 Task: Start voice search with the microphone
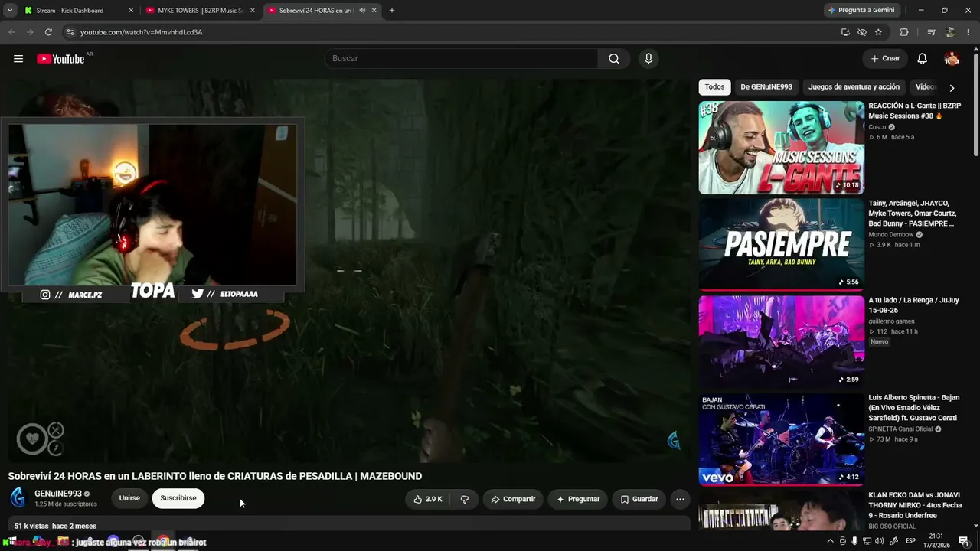tap(648, 59)
